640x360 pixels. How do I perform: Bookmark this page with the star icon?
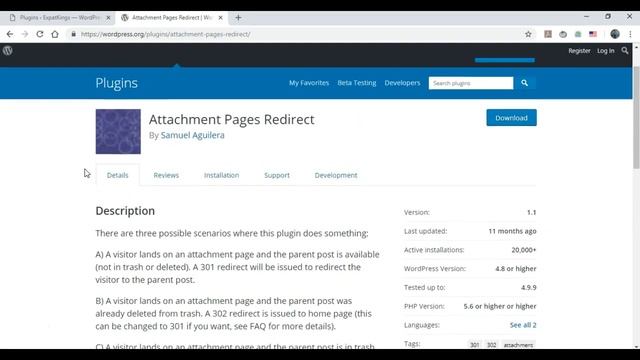click(528, 34)
